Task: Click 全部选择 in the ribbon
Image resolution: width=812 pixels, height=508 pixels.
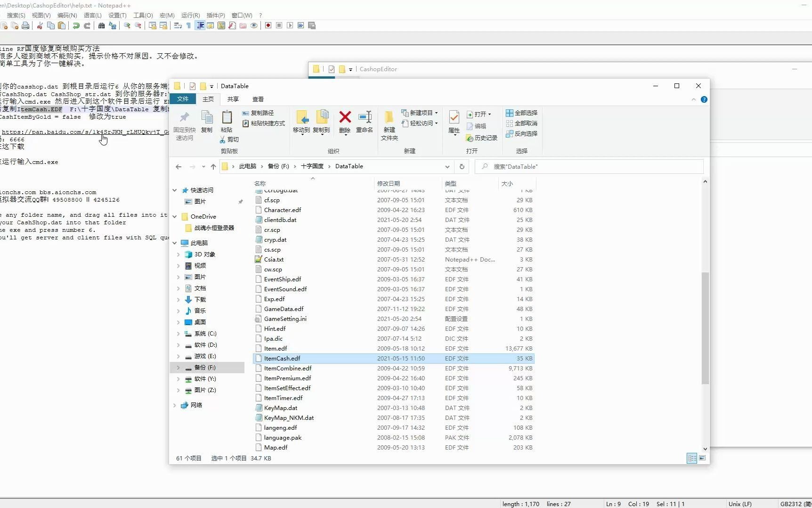Action: [521, 113]
